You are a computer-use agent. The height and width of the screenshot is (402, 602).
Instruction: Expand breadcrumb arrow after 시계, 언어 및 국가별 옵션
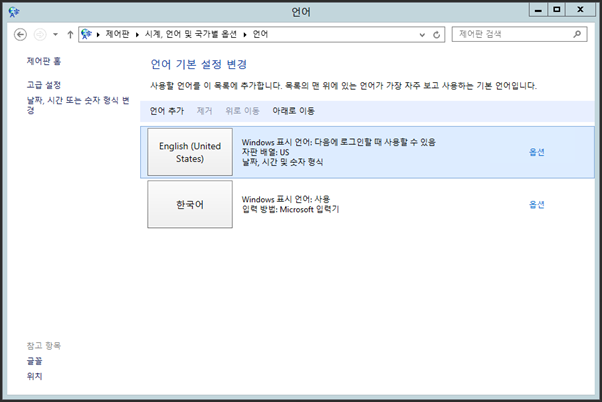pos(245,35)
